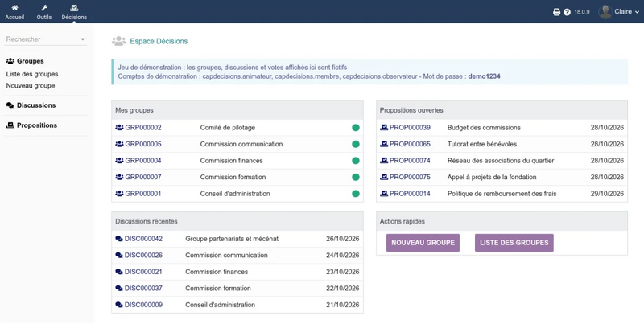Viewport: 644px width, 324px height.
Task: Click proposition icon beside PROP000065
Action: click(x=384, y=144)
